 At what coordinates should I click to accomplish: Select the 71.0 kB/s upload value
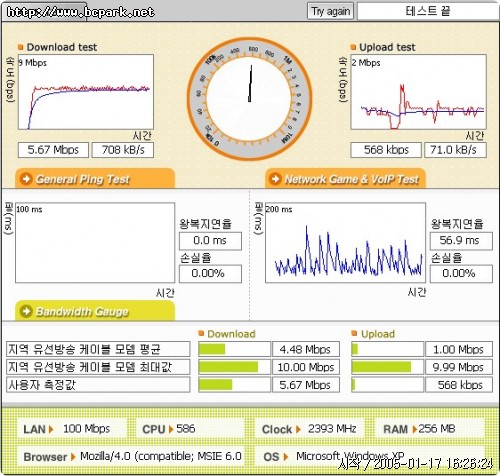[455, 150]
